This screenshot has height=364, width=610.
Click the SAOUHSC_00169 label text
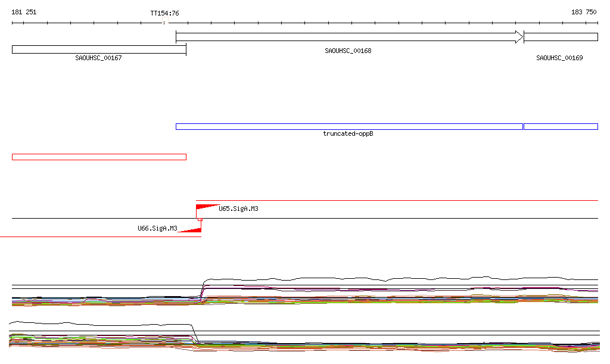tap(559, 58)
